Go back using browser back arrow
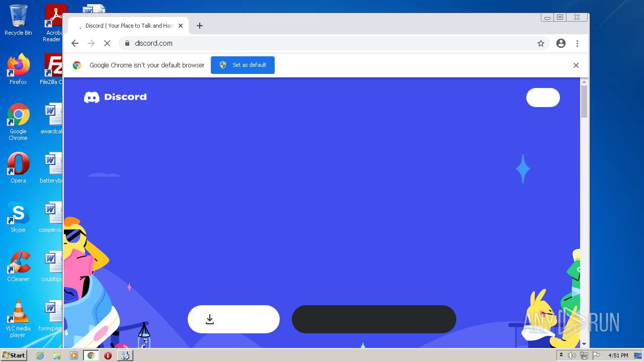The image size is (644, 362). [75, 43]
